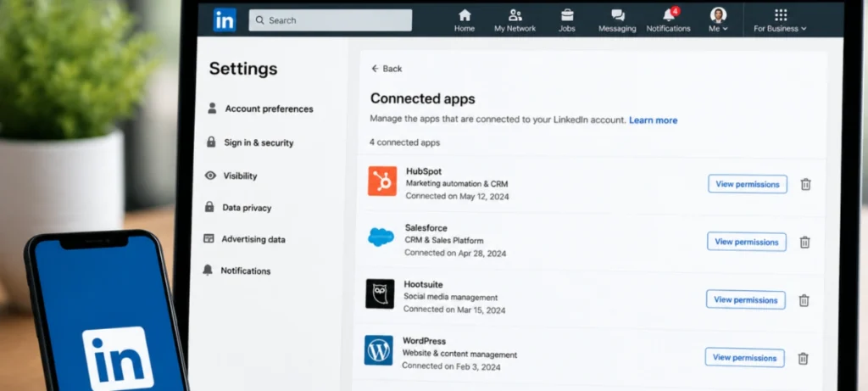This screenshot has height=391, width=868.
Task: Open the Messaging chat icon
Action: [x=617, y=15]
